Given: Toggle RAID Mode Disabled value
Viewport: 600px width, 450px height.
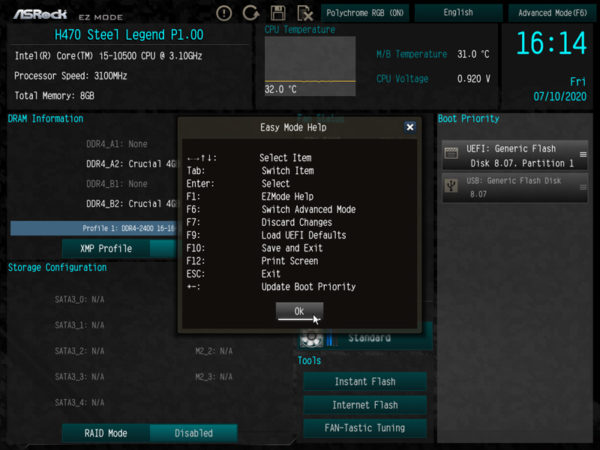Looking at the screenshot, I should (x=194, y=433).
